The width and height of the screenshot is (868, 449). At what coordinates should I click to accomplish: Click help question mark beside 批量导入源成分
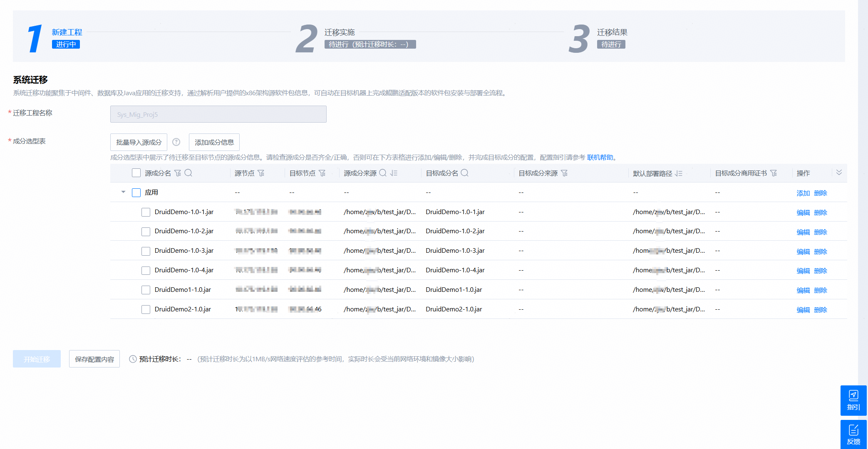[176, 142]
